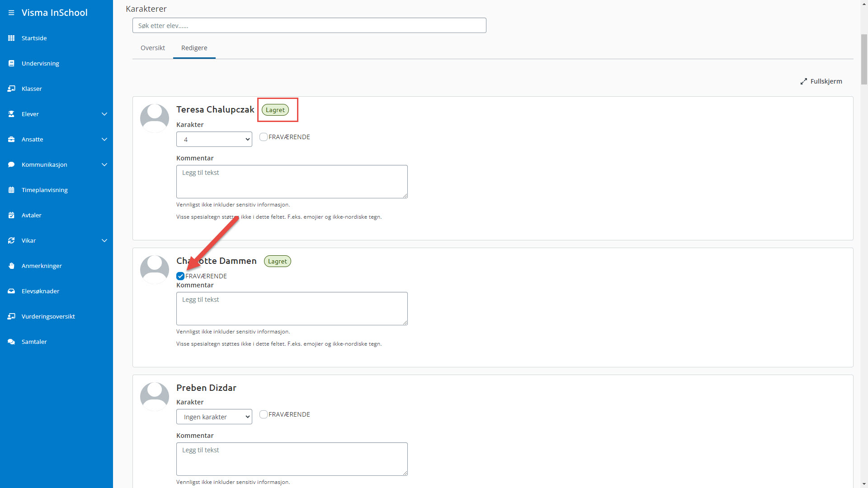Open Avtaler menu item
Screen dimensions: 868x488
coord(32,215)
